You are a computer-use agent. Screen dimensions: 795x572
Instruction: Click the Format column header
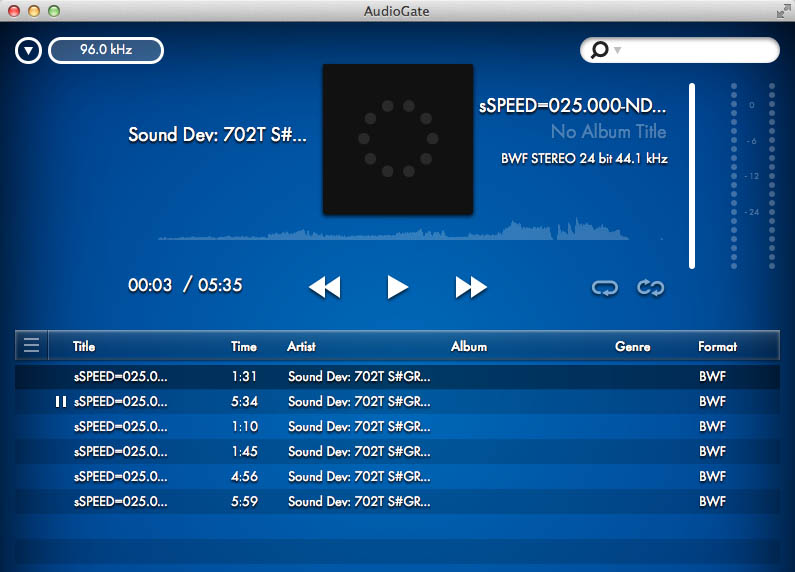pos(717,347)
